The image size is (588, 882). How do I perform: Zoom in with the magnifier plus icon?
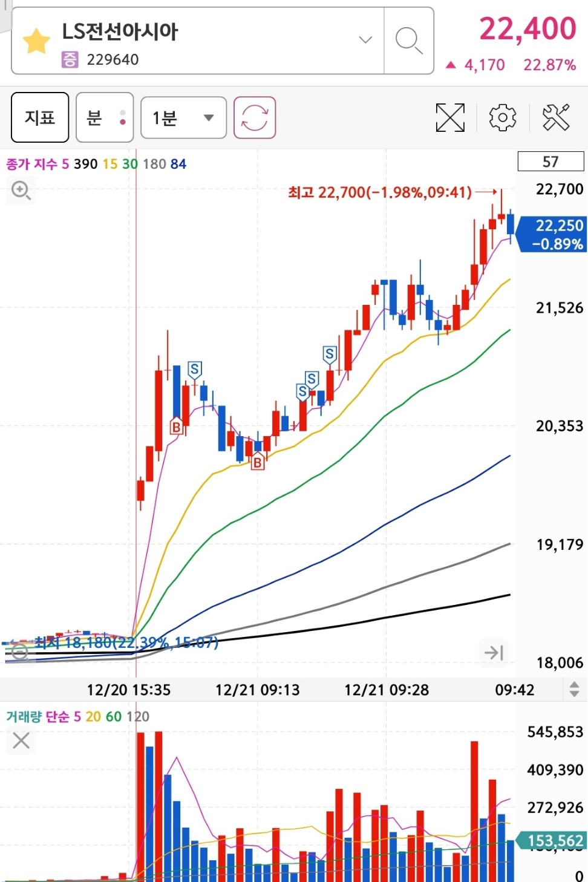[x=21, y=191]
